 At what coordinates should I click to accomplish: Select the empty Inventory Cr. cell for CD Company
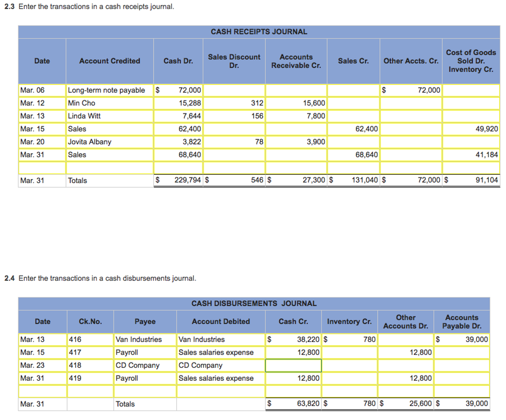[x=349, y=365]
